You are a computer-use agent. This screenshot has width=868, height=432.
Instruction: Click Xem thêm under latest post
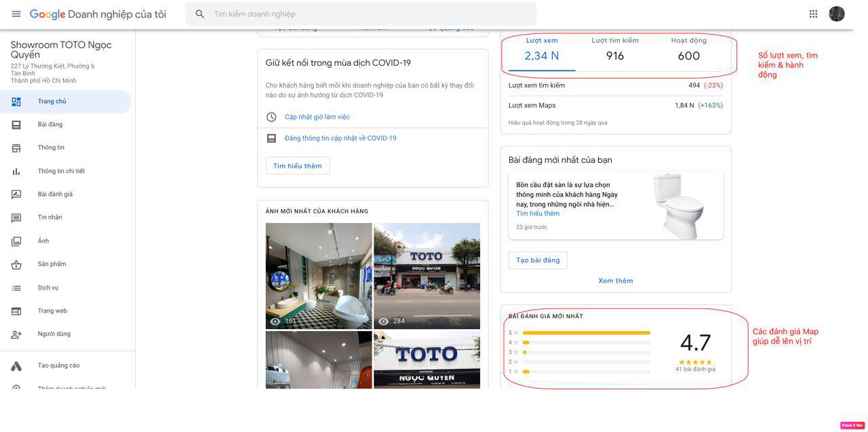pyautogui.click(x=616, y=281)
